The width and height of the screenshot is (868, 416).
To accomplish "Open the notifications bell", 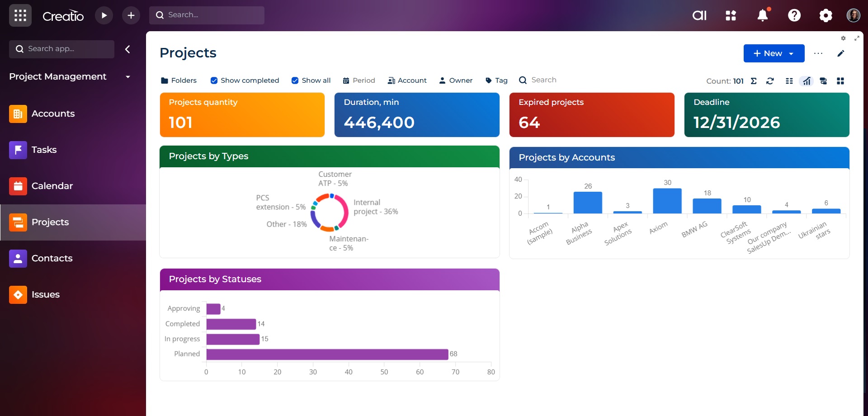I will point(763,15).
